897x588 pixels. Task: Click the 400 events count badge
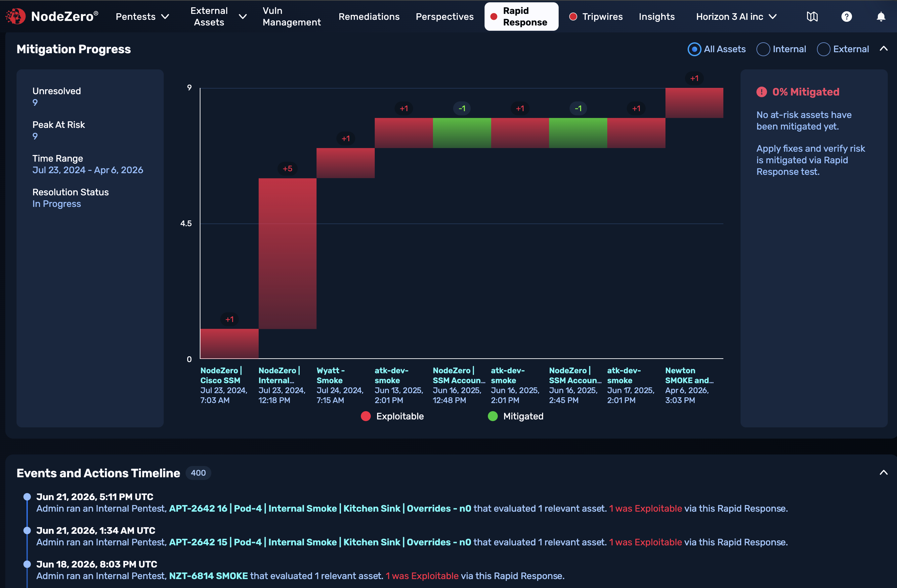click(x=198, y=473)
